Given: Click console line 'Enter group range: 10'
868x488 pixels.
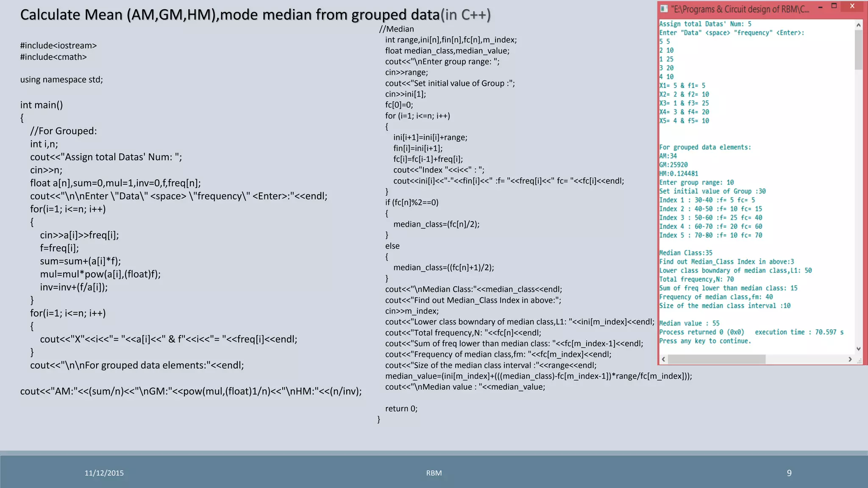Looking at the screenshot, I should (x=696, y=183).
